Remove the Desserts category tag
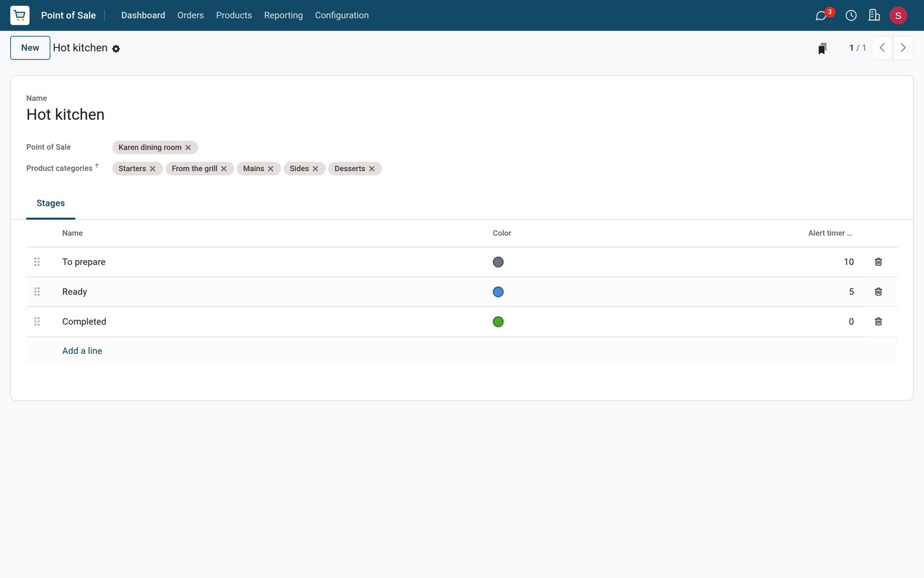 coord(372,169)
